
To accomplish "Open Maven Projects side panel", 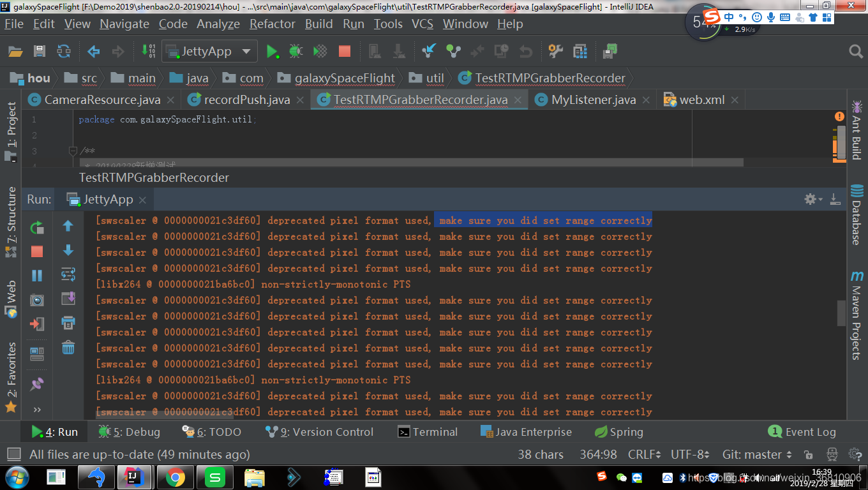I will click(x=857, y=315).
